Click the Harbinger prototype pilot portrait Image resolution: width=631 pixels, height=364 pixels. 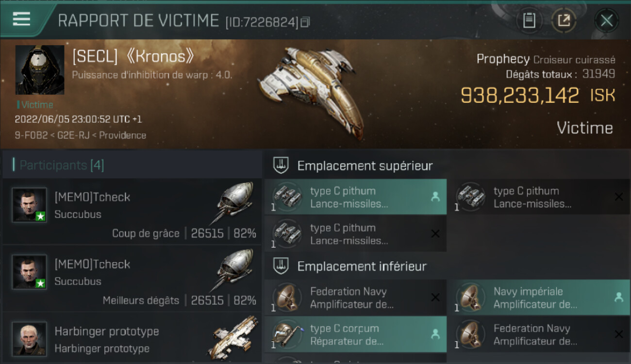(30, 339)
